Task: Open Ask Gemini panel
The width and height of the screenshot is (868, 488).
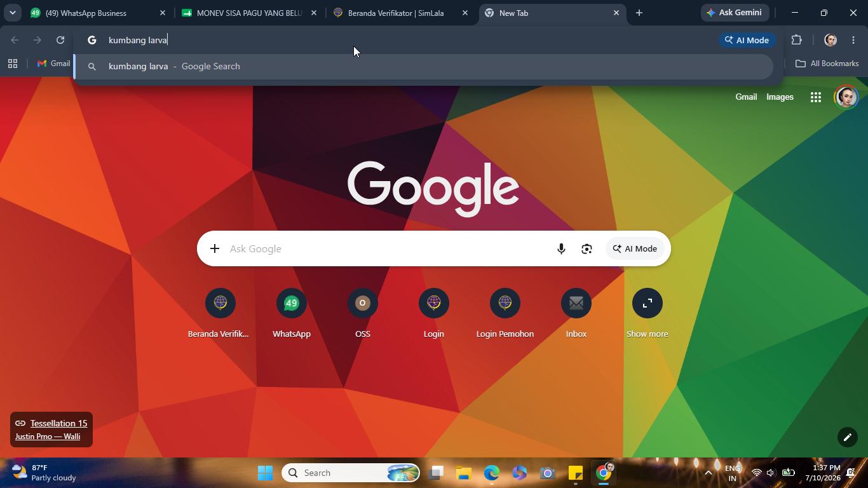Action: (735, 13)
